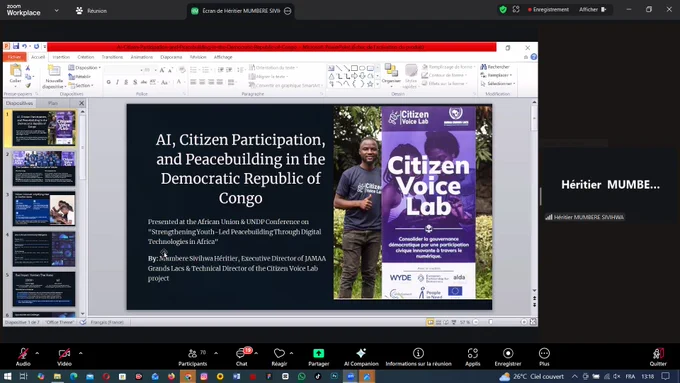This screenshot has width=680, height=383.
Task: Open Zoom AI Companion
Action: (x=361, y=357)
